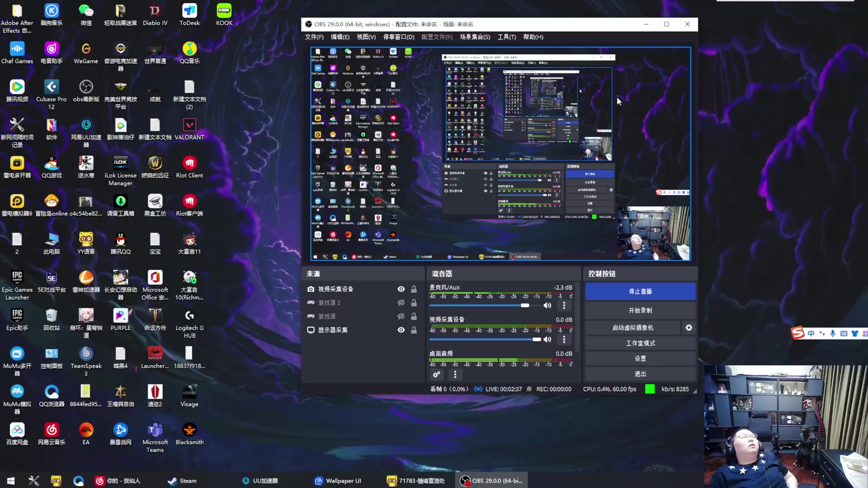The image size is (868, 488).
Task: Toggle lock on 显示器采集 source
Action: (x=414, y=330)
